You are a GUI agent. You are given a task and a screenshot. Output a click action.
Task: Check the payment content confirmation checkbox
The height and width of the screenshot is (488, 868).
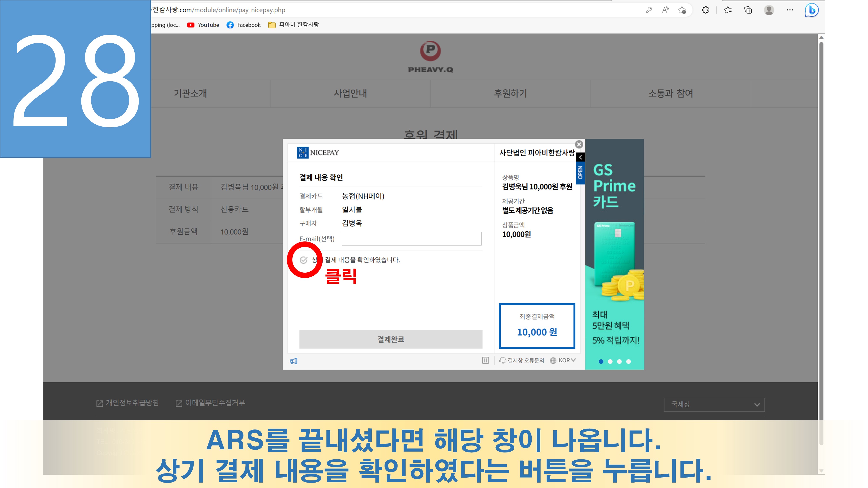304,260
